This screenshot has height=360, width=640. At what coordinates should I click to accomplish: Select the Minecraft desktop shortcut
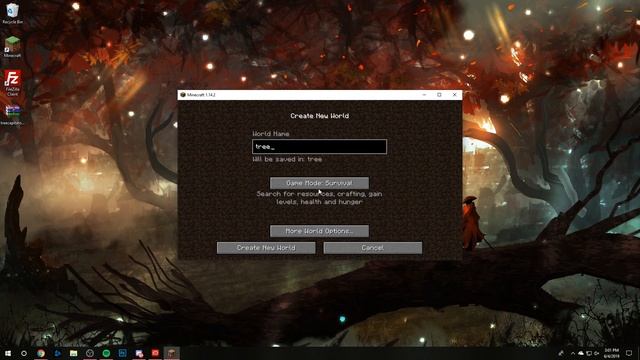[x=13, y=47]
